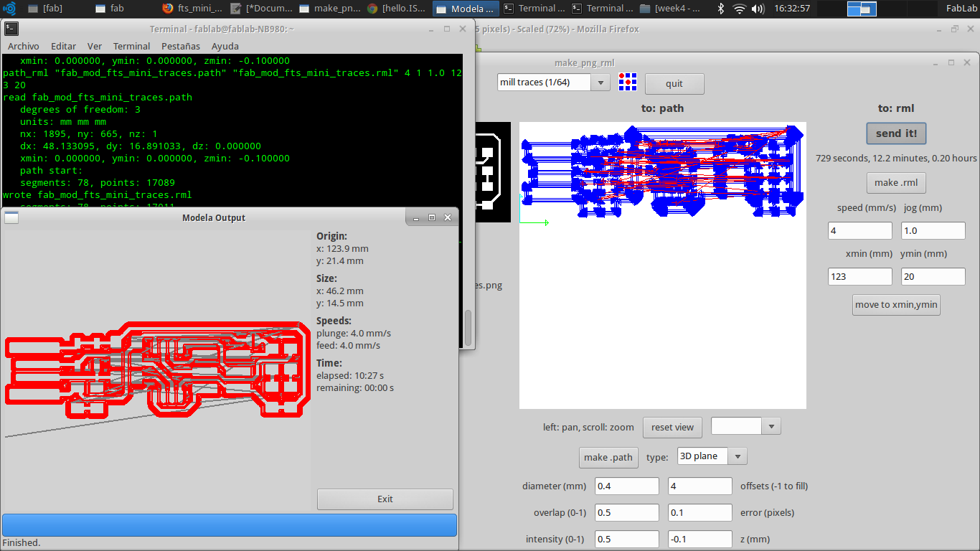Click the red and blue grid icon
The image size is (980, 551).
pos(628,82)
